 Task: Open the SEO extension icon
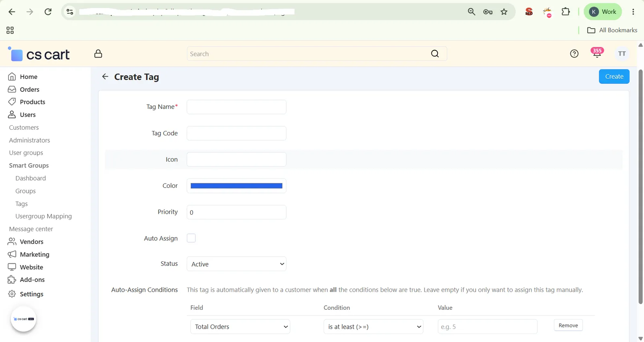point(529,12)
